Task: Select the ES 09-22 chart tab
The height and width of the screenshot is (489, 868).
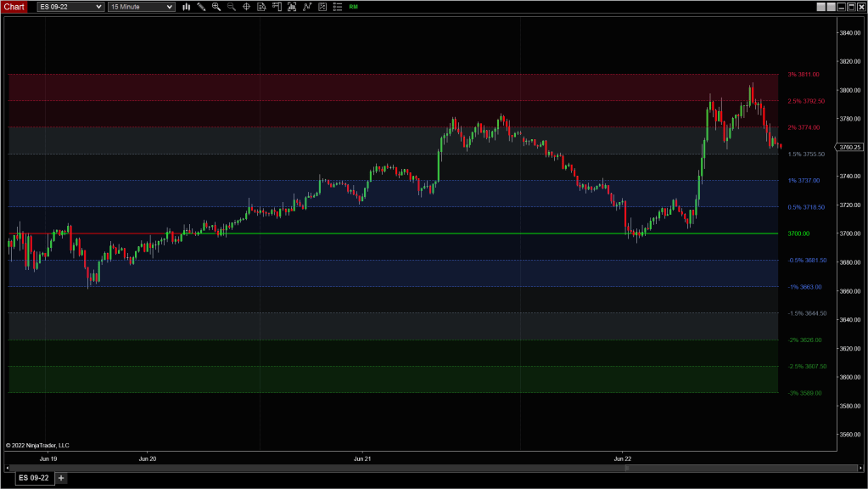Action: 34,478
